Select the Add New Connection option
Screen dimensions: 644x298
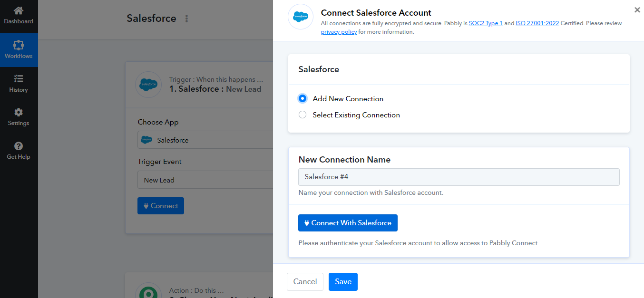tap(302, 98)
